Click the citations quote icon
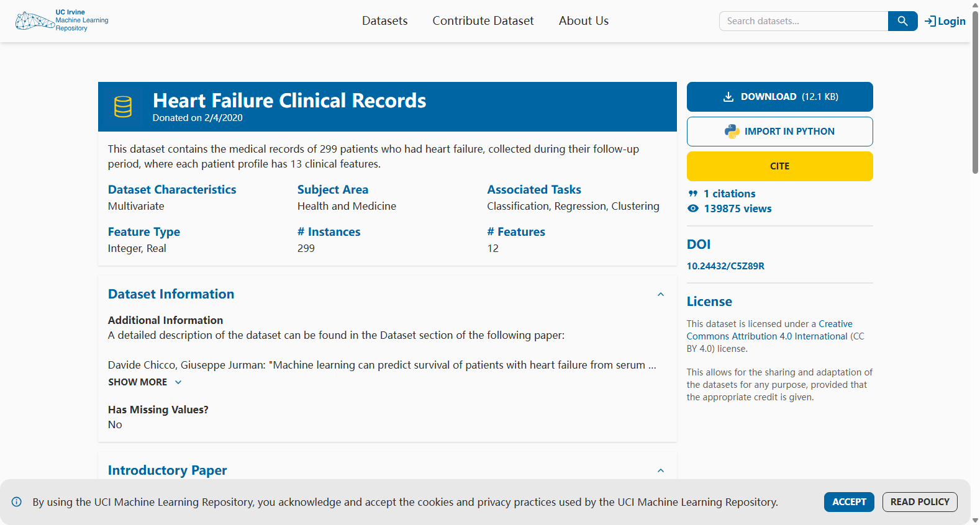Image resolution: width=980 pixels, height=525 pixels. coord(693,194)
